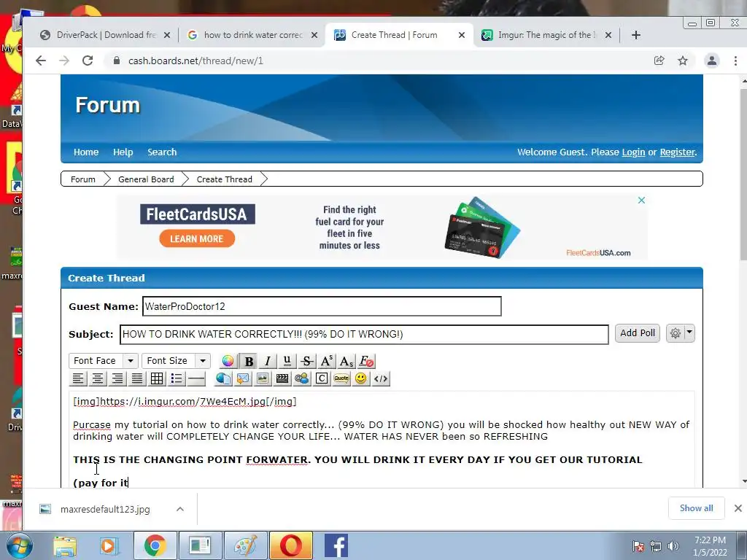Go to the Forum breadcrumb
Image resolution: width=747 pixels, height=560 pixels.
[83, 179]
